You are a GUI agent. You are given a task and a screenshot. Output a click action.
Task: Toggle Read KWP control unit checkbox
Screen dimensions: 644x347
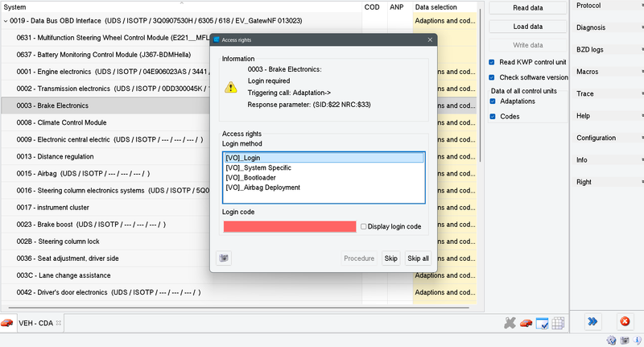click(492, 62)
